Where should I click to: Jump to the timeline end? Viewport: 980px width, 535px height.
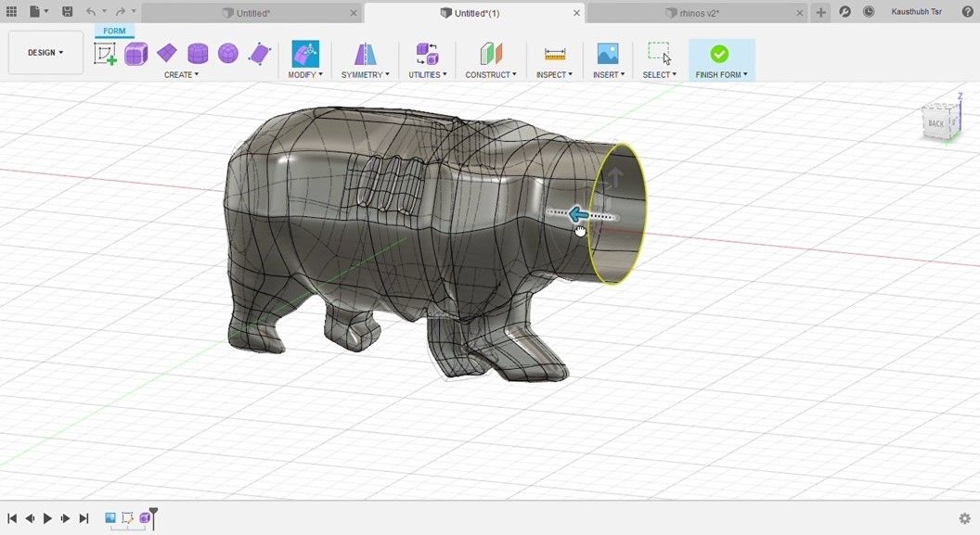(84, 518)
